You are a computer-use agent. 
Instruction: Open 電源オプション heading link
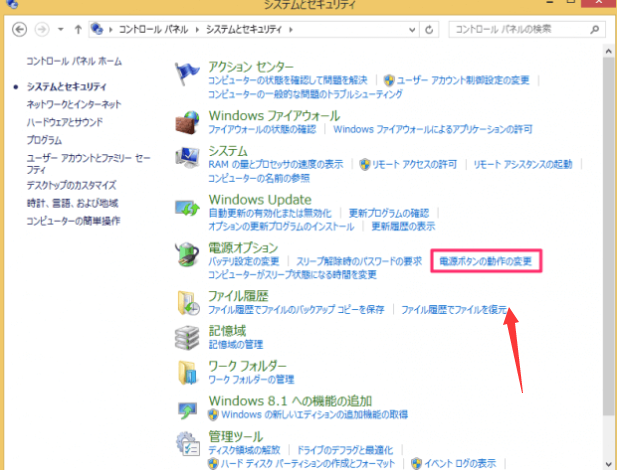243,248
